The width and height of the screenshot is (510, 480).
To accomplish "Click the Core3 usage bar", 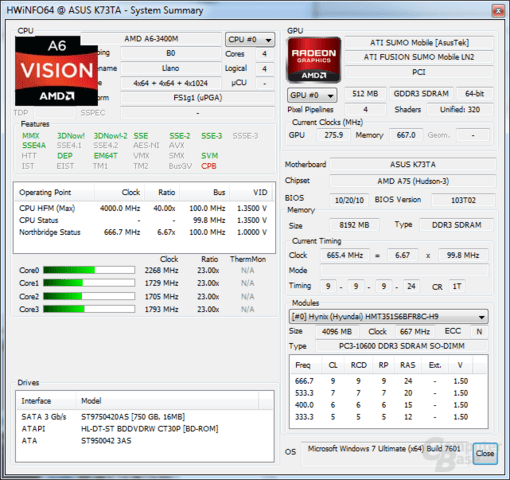I will coord(89,309).
